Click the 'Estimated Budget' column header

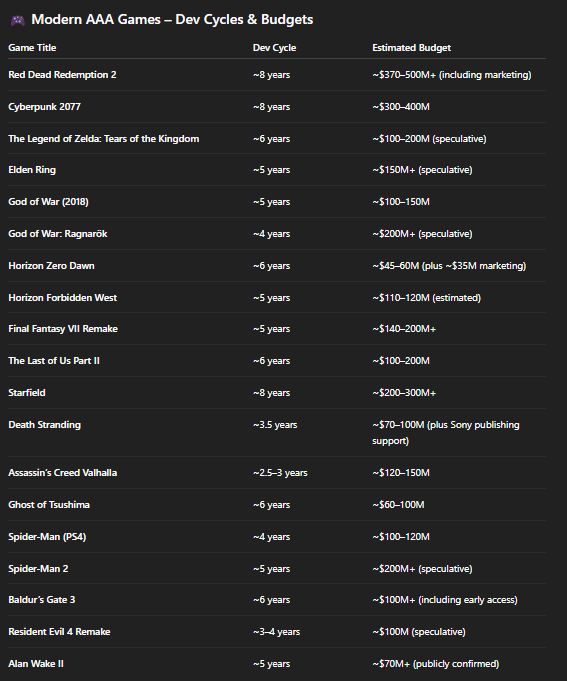411,48
